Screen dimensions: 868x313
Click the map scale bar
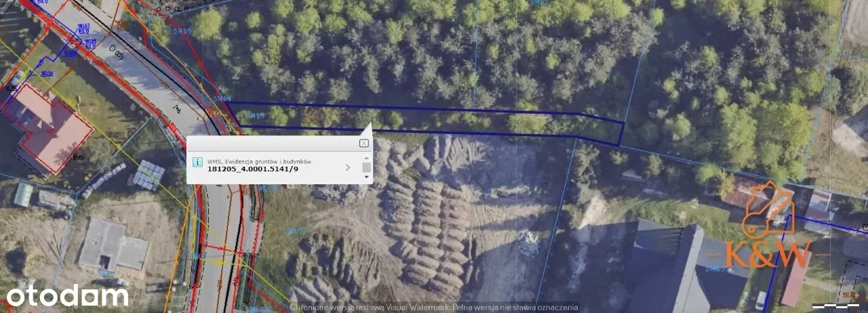835,306
